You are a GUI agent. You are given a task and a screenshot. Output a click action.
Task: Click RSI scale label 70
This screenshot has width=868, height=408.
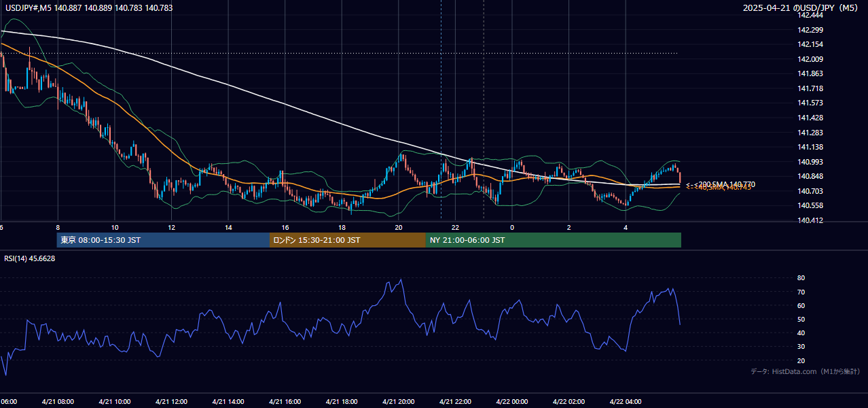point(801,292)
